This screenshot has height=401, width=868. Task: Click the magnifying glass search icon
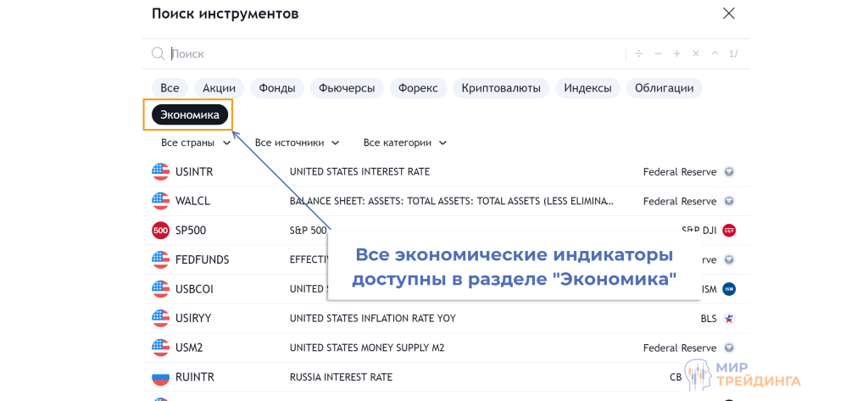[158, 53]
